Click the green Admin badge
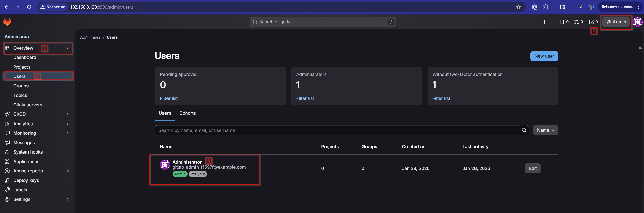 point(180,174)
